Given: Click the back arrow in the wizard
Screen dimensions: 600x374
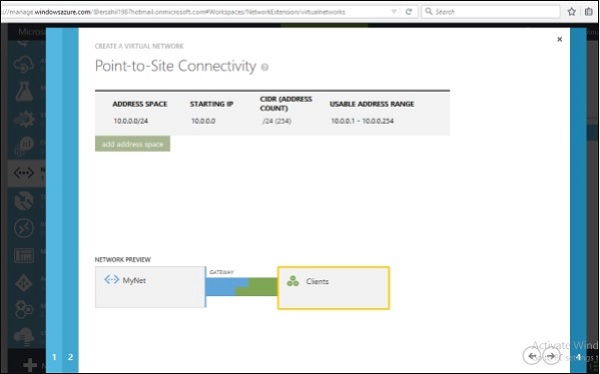Looking at the screenshot, I should point(532,356).
